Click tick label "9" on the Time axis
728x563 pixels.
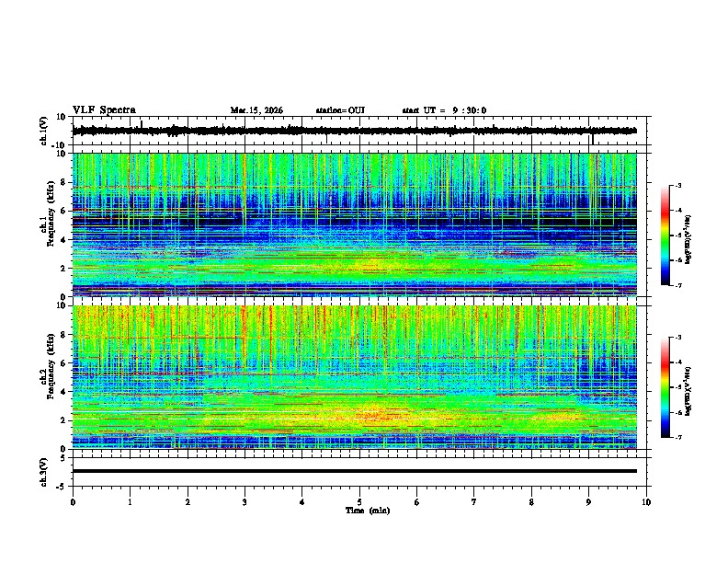tap(588, 502)
